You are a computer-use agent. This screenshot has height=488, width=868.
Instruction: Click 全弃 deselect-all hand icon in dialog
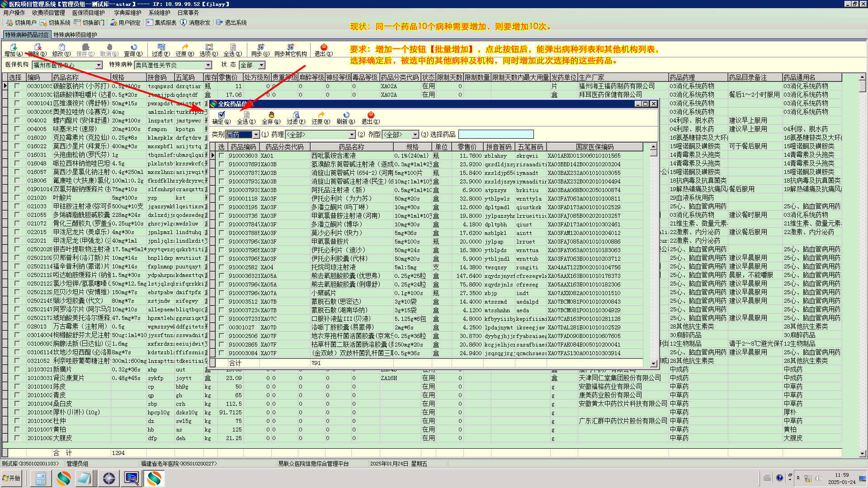pyautogui.click(x=271, y=117)
